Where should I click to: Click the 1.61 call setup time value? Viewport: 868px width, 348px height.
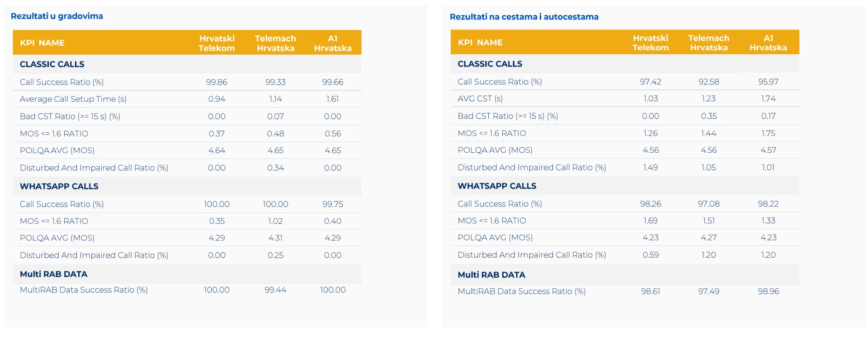pyautogui.click(x=333, y=99)
